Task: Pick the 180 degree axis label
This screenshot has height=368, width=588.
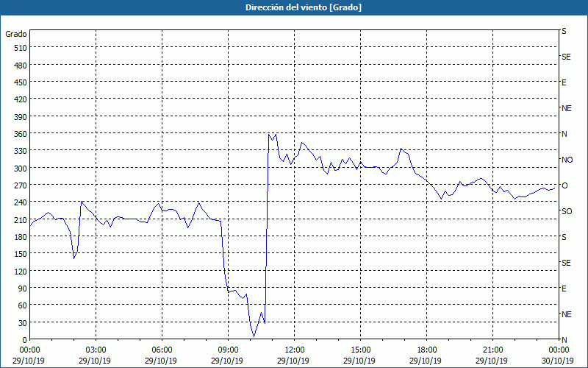Action: click(x=21, y=237)
